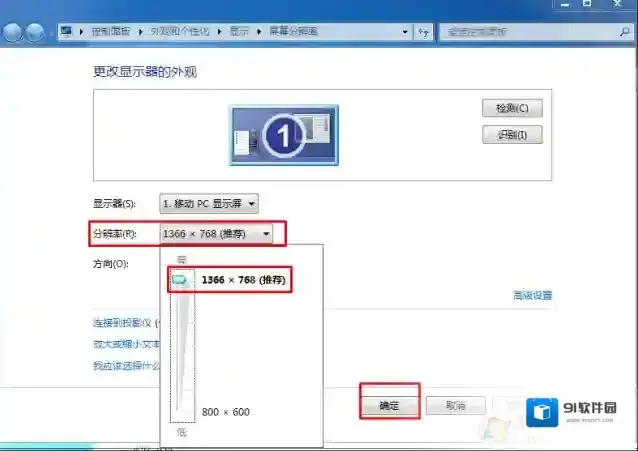Click the back navigation arrow button
The height and width of the screenshot is (451, 638).
click(x=15, y=32)
